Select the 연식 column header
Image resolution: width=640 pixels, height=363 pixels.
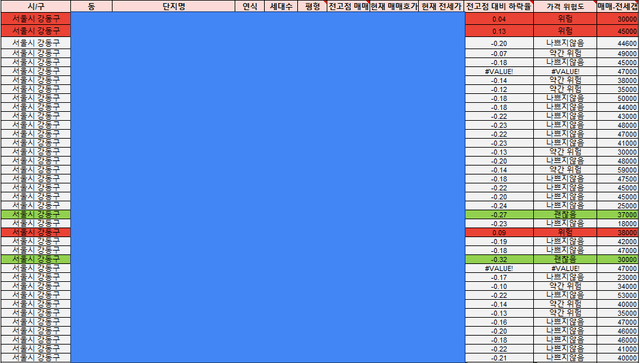coord(250,6)
